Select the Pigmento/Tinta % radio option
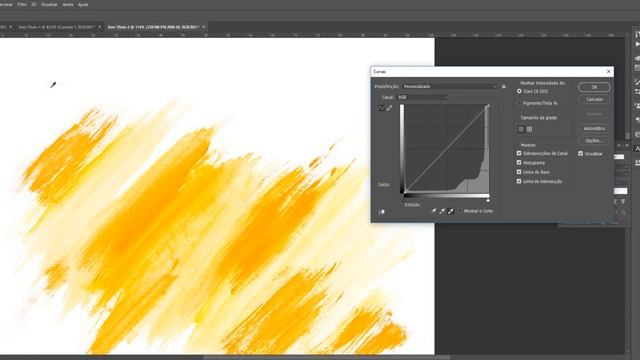This screenshot has width=640, height=360. click(x=519, y=103)
